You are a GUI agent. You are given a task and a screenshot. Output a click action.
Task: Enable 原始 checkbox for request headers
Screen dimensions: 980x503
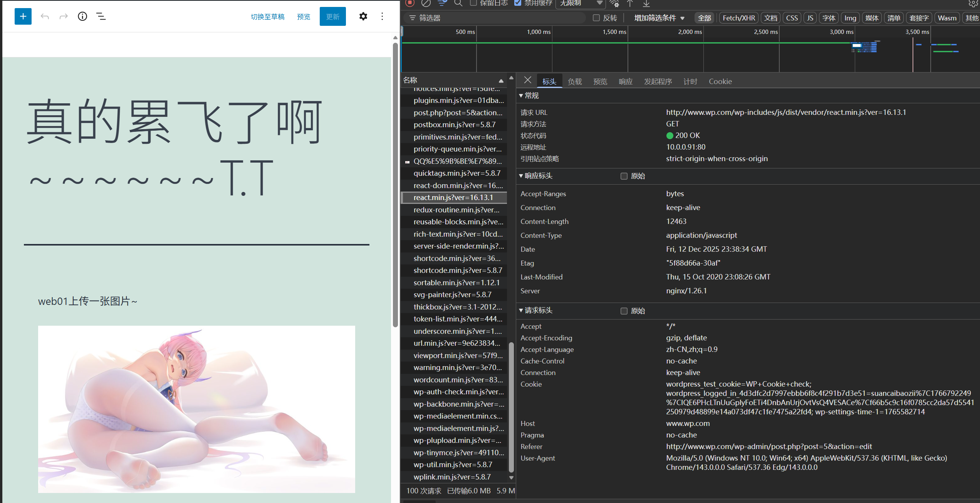click(624, 311)
